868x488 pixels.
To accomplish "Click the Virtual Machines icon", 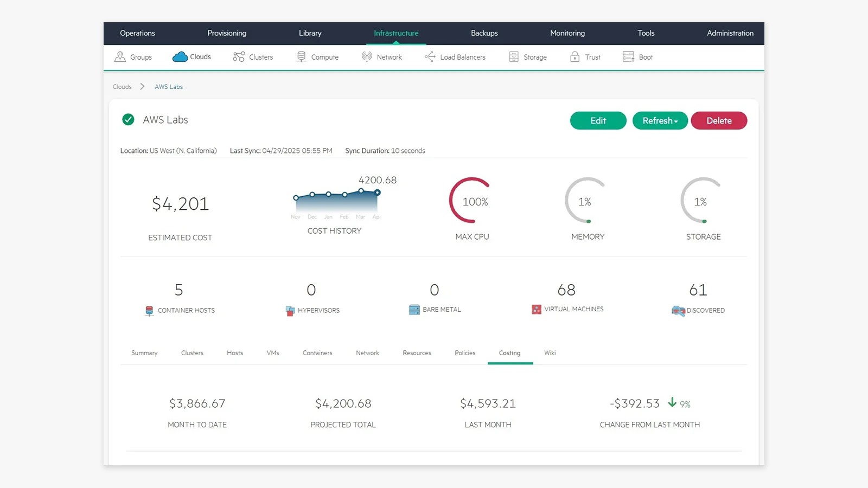I will coord(537,309).
